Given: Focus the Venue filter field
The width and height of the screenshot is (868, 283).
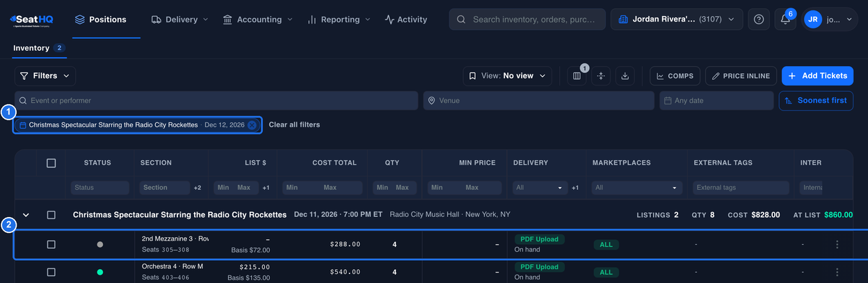Looking at the screenshot, I should [538, 101].
